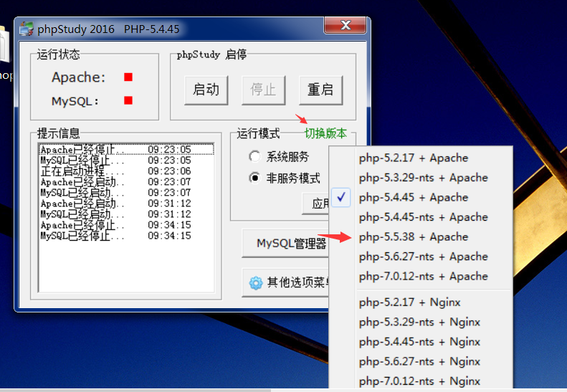This screenshot has height=392, width=567.
Task: Choose php-5.3.29-nts + Apache
Action: (421, 178)
